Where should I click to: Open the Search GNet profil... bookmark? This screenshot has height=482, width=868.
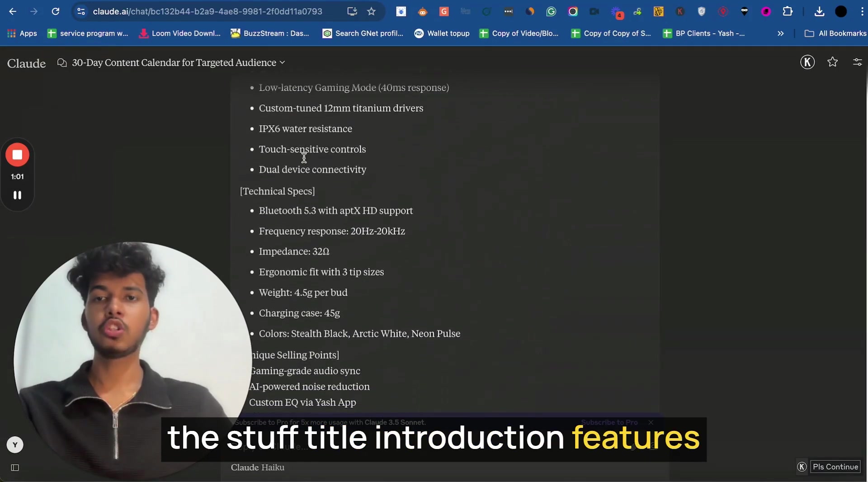tap(363, 33)
